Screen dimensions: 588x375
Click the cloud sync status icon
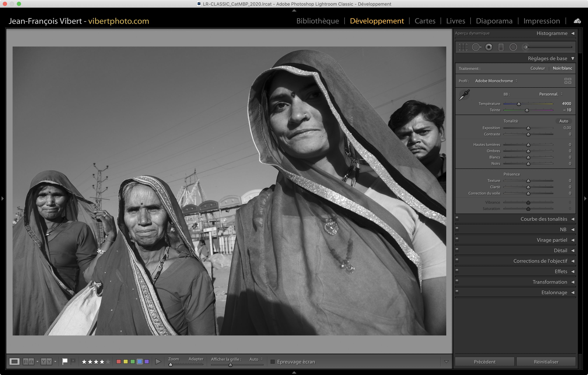coord(577,21)
